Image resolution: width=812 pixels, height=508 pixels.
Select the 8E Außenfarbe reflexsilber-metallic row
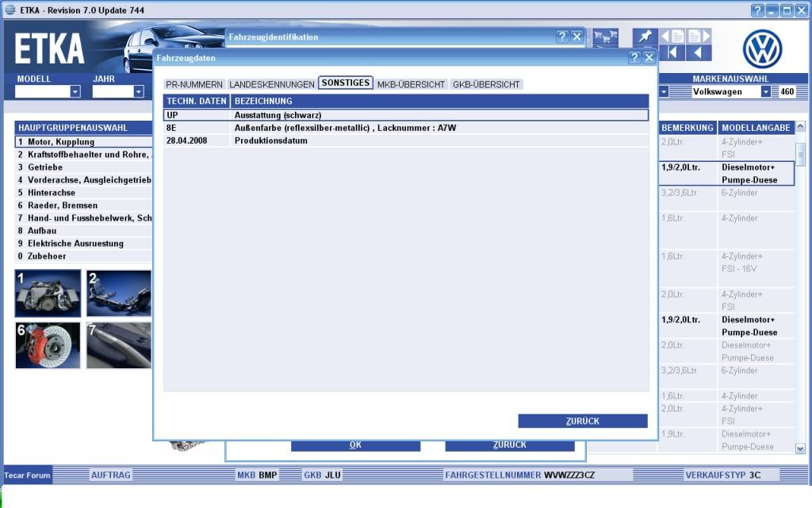pyautogui.click(x=406, y=128)
